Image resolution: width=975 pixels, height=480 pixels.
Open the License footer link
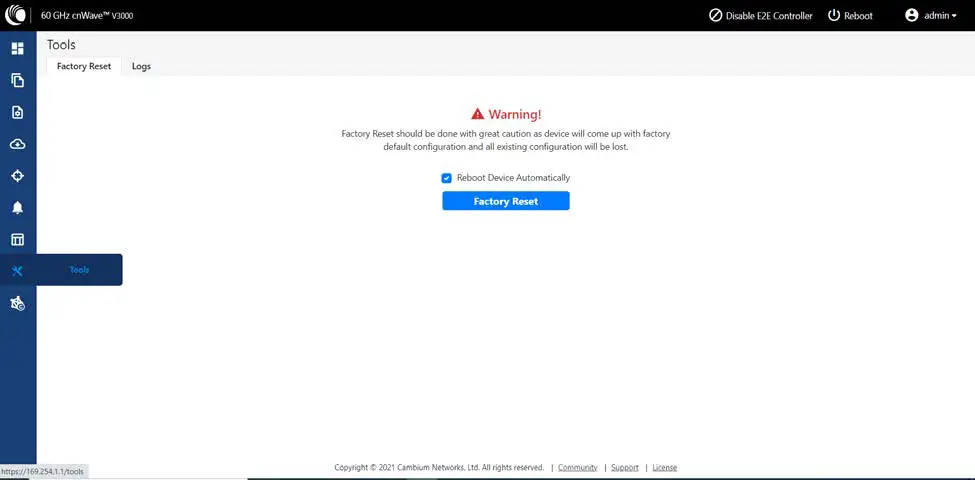tap(665, 468)
